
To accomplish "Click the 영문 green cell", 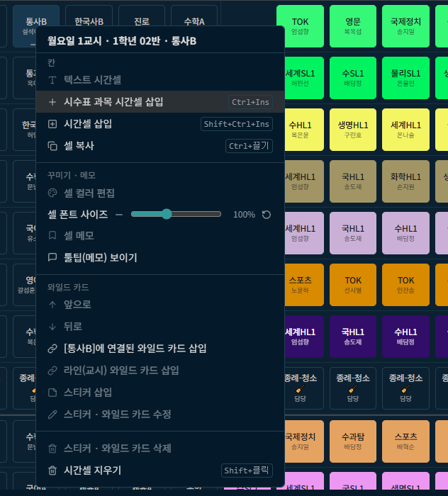I will (x=353, y=26).
